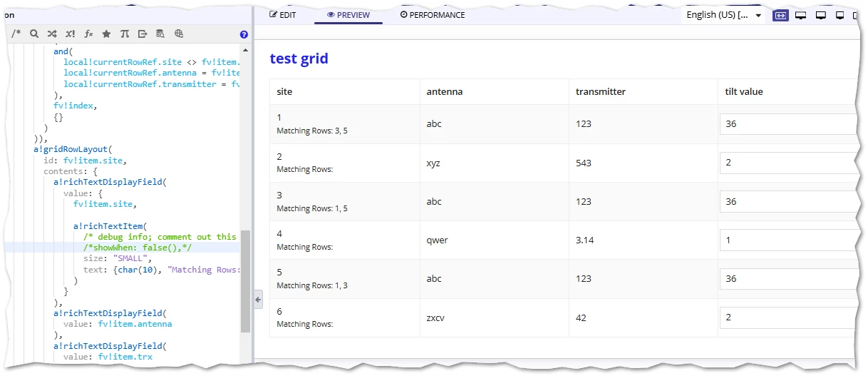Click tilt value field in xyz row
The height and width of the screenshot is (376, 868).
[x=787, y=163]
